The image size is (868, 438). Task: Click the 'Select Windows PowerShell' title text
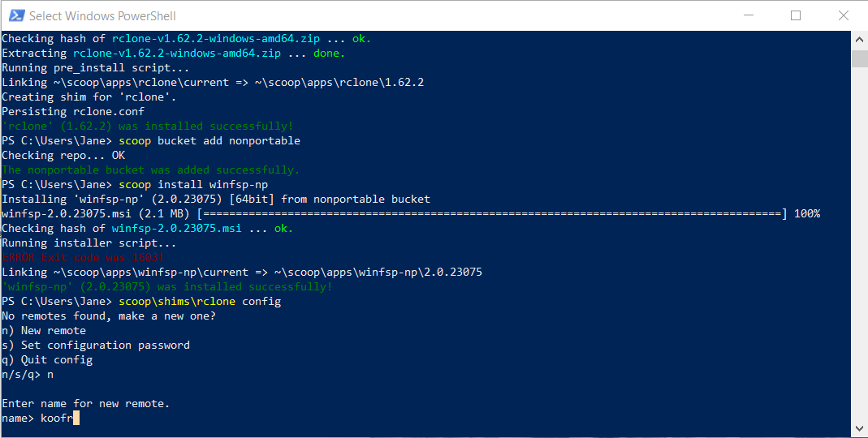[102, 16]
